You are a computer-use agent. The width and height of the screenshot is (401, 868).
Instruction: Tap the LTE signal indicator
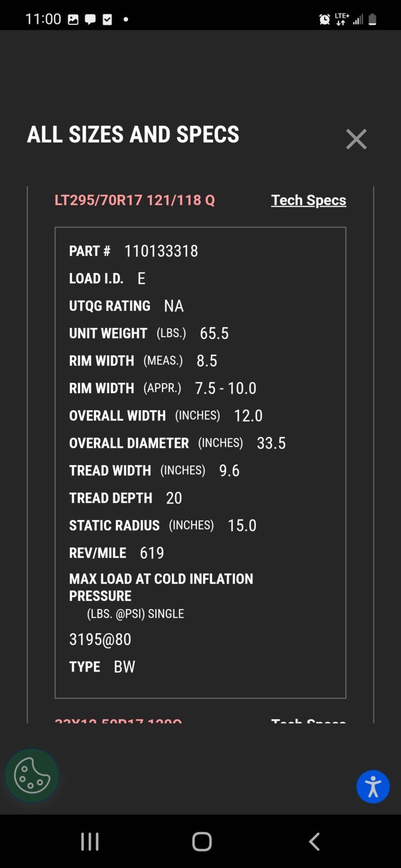pyautogui.click(x=342, y=20)
